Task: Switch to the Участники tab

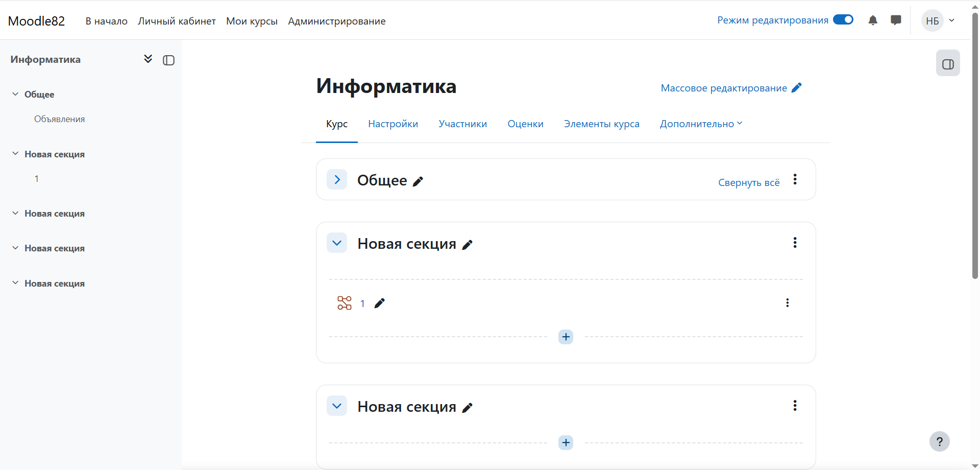Action: (462, 124)
